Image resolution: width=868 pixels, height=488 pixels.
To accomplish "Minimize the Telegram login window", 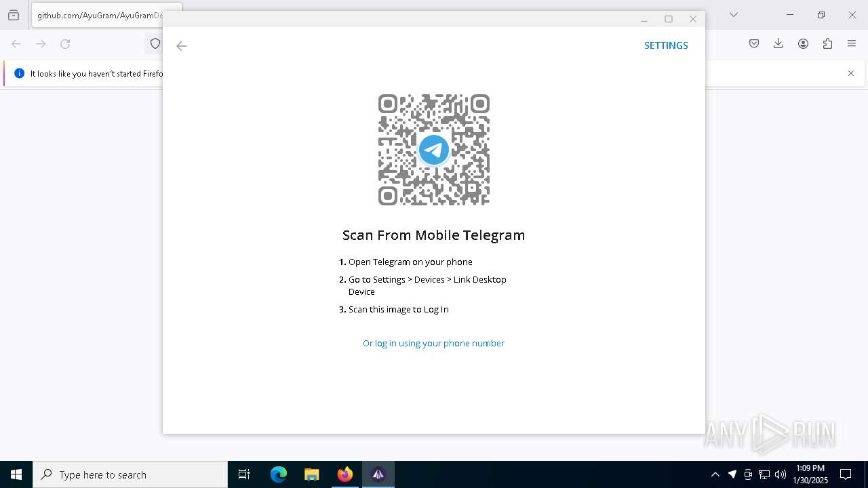I will pos(644,19).
